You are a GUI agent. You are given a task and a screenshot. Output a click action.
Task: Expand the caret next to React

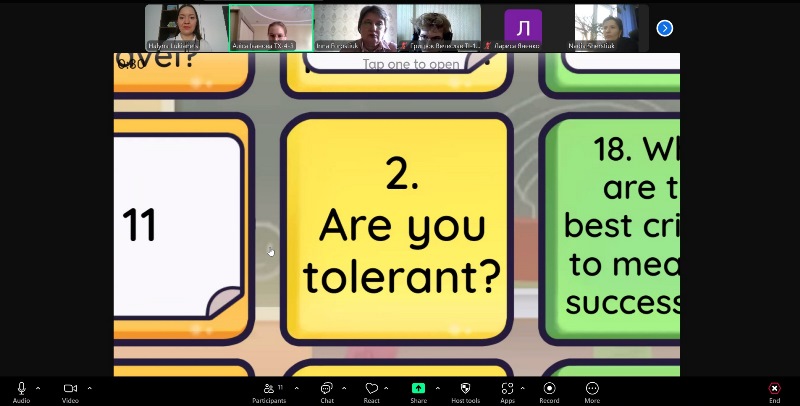click(386, 388)
